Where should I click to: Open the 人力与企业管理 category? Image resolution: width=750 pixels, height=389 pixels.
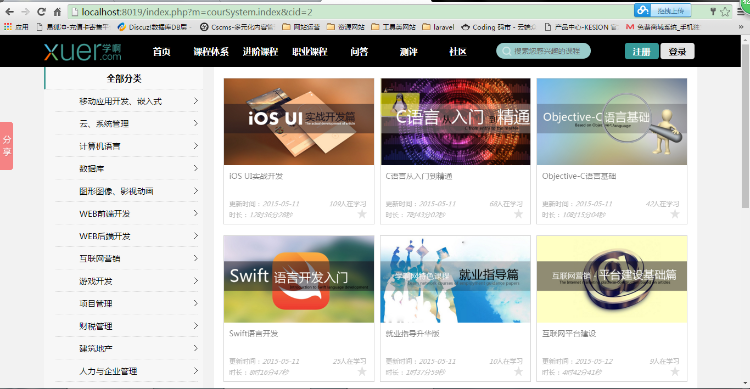tap(108, 371)
